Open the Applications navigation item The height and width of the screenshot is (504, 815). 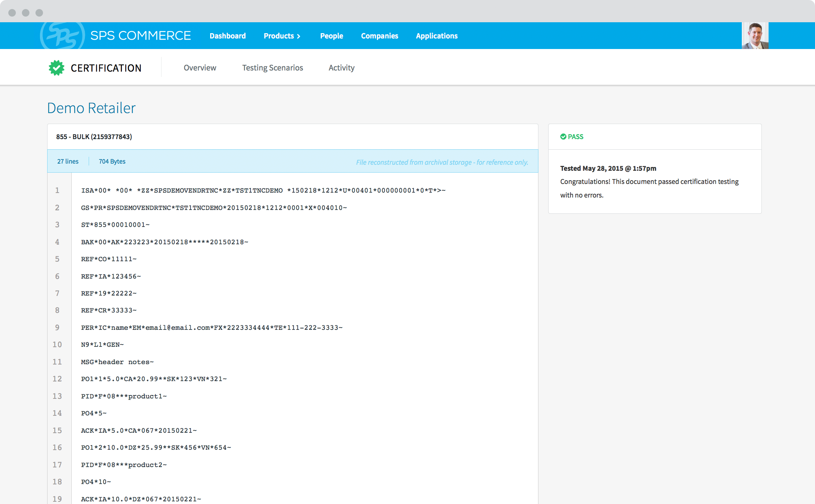437,36
